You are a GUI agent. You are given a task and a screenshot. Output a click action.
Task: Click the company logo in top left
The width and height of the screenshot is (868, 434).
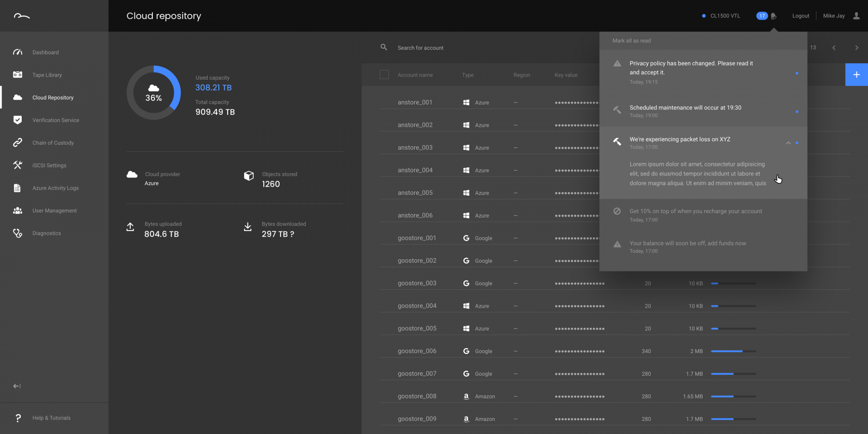tap(22, 16)
